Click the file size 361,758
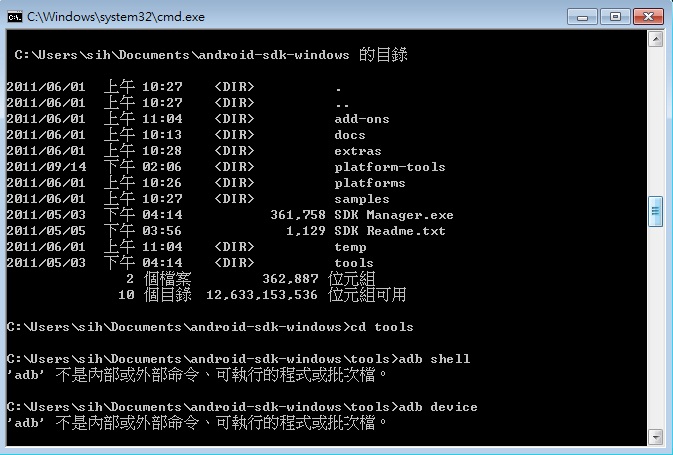Viewport: 673px width, 455px height. coord(297,215)
